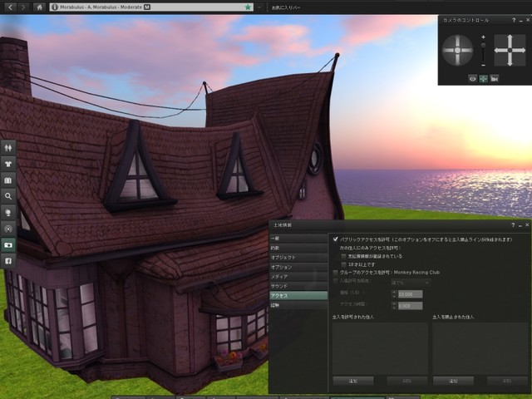Click the camera orbit joystick control
Viewport: 532px width, 399px height.
pos(457,50)
